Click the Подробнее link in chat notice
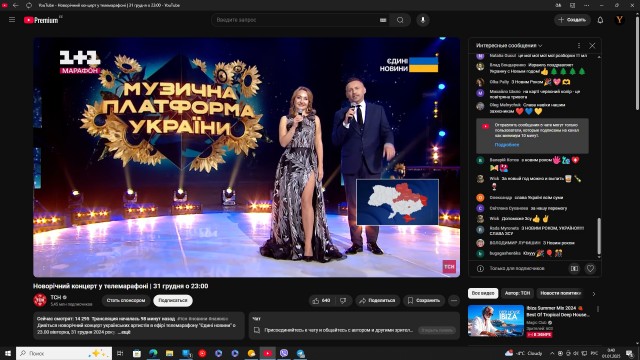The height and width of the screenshot is (360, 640). click(507, 145)
